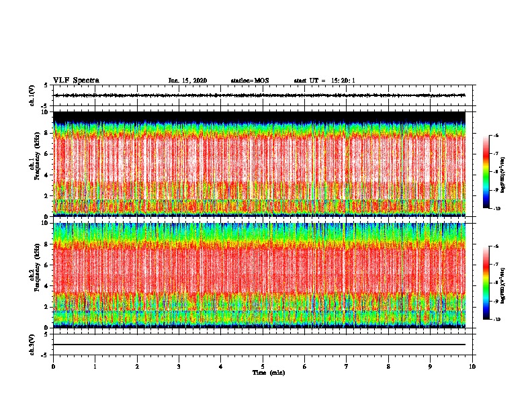Click the ch.1 voltage waveform trace

pos(260,95)
